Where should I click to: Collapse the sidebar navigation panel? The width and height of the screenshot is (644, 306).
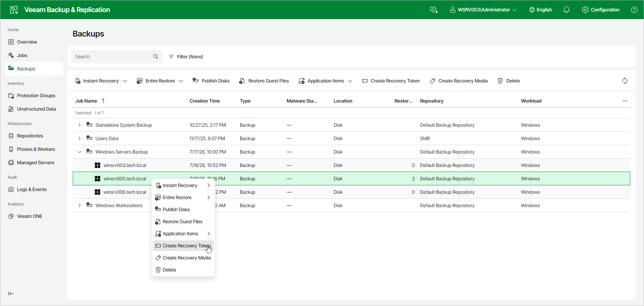(11, 294)
